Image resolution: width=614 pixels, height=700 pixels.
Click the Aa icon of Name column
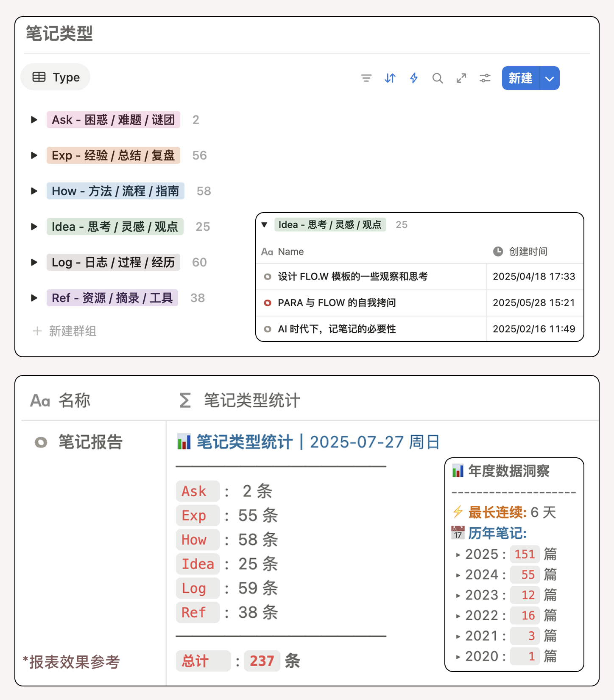[x=267, y=252]
